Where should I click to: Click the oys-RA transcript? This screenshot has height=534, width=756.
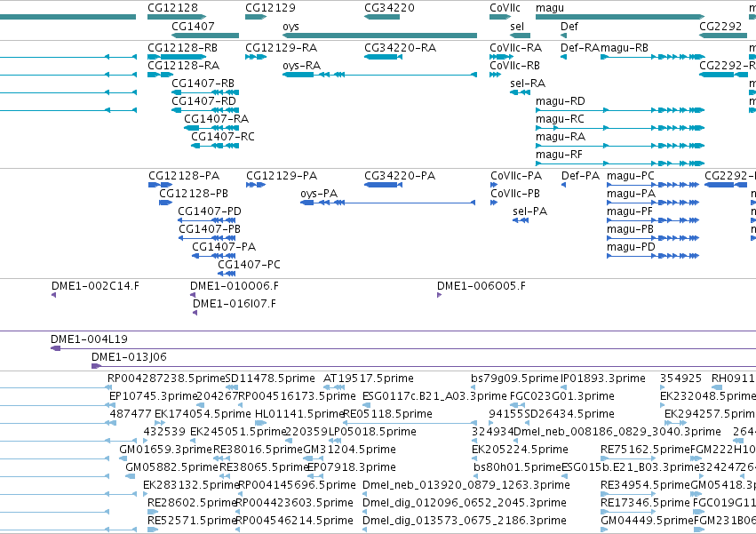[379, 75]
